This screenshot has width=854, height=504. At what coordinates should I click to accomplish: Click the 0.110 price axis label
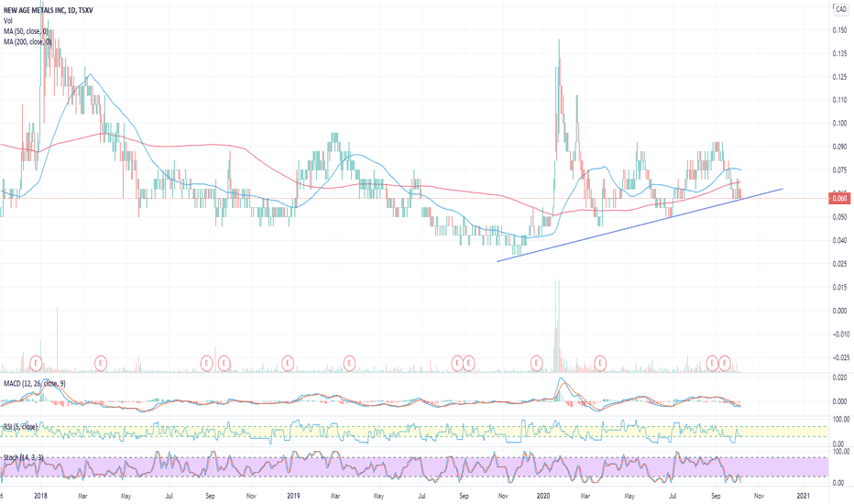[839, 100]
